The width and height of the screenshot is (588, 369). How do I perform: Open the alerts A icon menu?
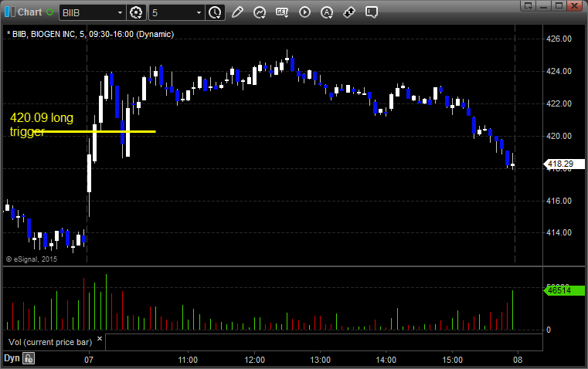point(327,12)
